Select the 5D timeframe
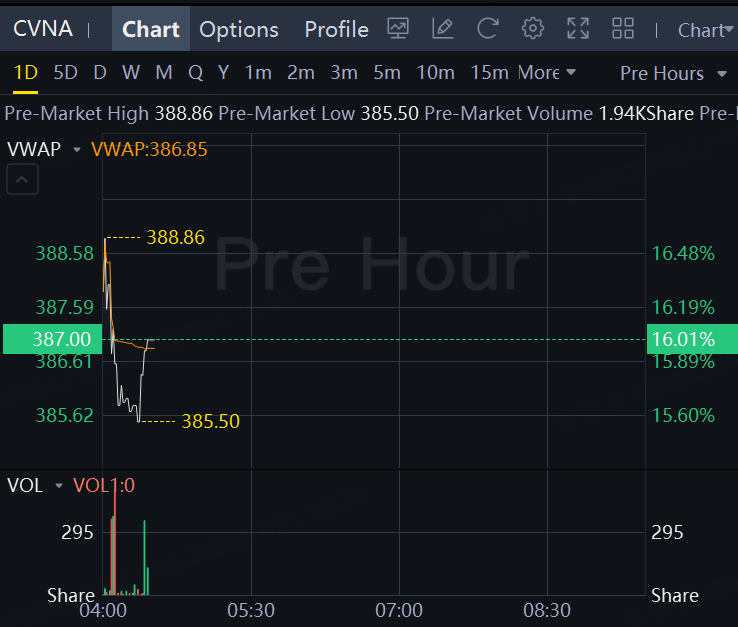 tap(65, 73)
